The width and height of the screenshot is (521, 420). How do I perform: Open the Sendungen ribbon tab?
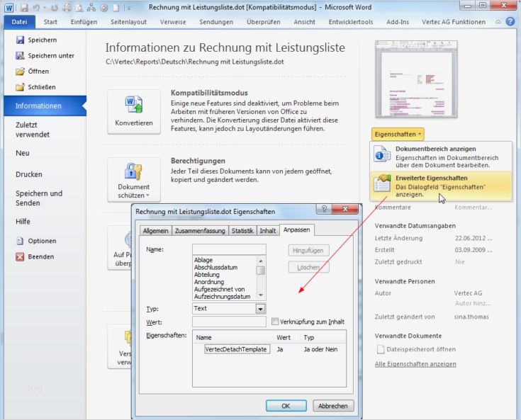click(216, 22)
